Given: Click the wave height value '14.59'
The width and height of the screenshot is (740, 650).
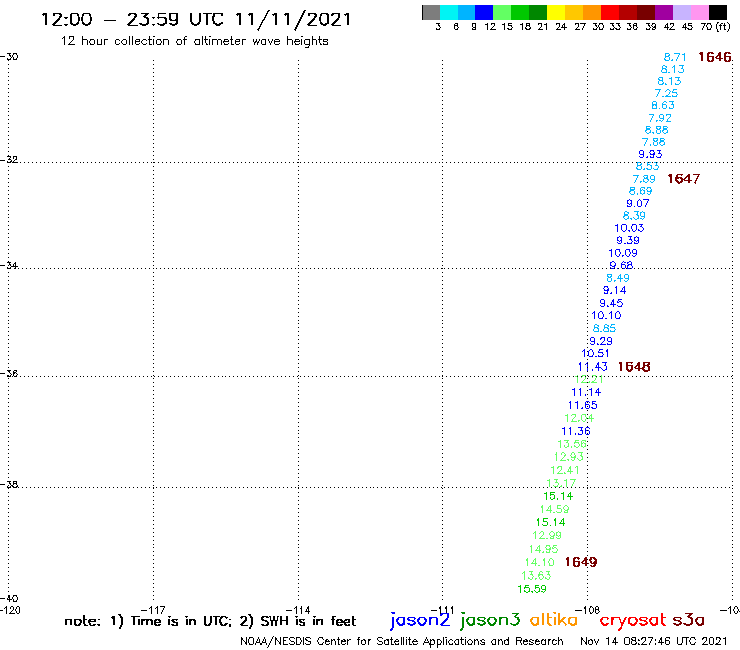Looking at the screenshot, I should pos(555,509).
